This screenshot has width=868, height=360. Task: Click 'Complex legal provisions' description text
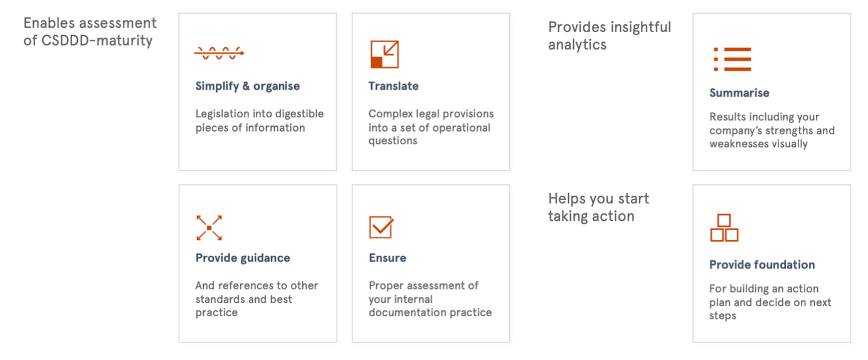431,127
